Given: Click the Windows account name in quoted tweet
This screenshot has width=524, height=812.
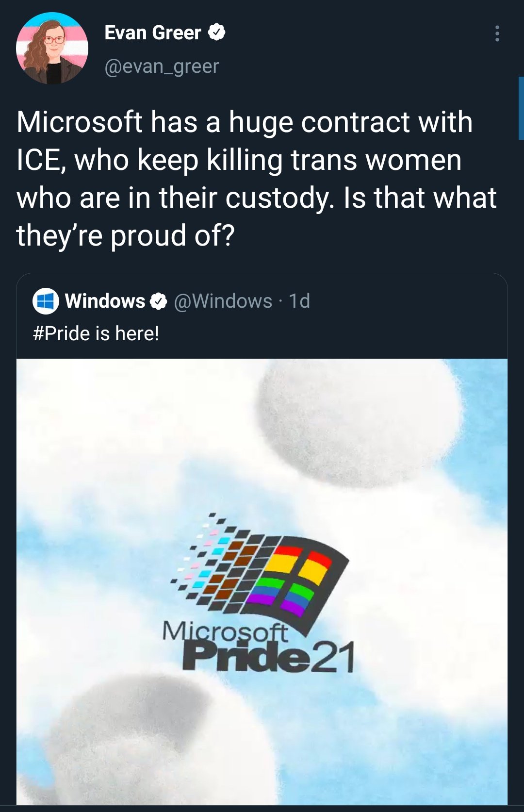Looking at the screenshot, I should [105, 301].
